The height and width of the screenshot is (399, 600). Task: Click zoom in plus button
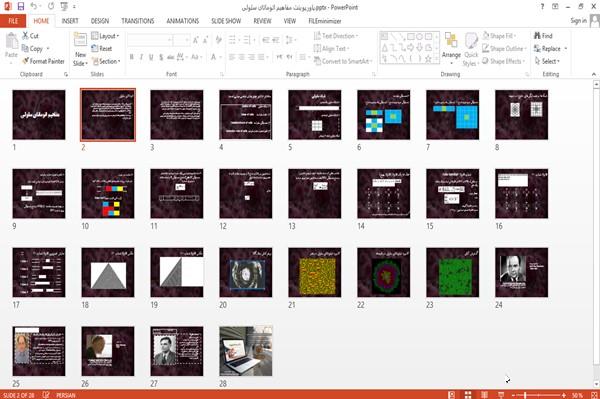click(564, 395)
